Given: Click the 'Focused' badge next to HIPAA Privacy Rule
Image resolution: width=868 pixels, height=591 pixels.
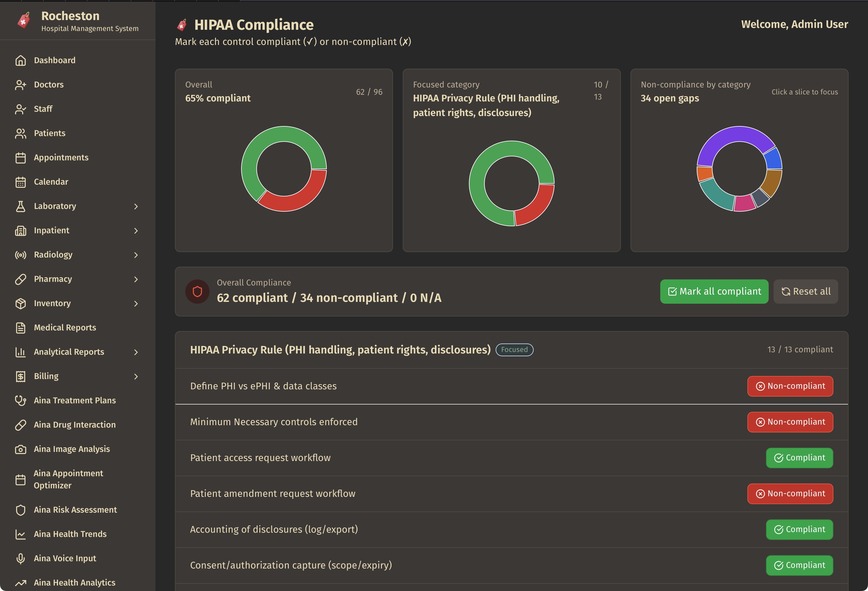Looking at the screenshot, I should coord(514,350).
